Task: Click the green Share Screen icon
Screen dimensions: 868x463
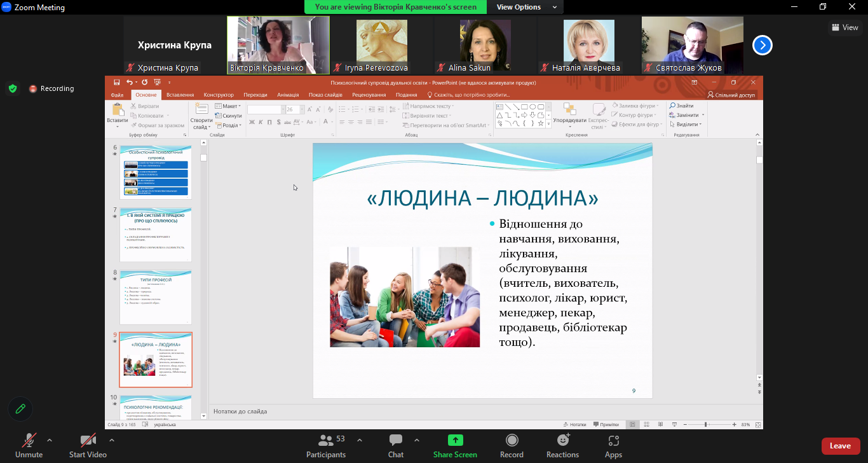Action: pos(455,440)
